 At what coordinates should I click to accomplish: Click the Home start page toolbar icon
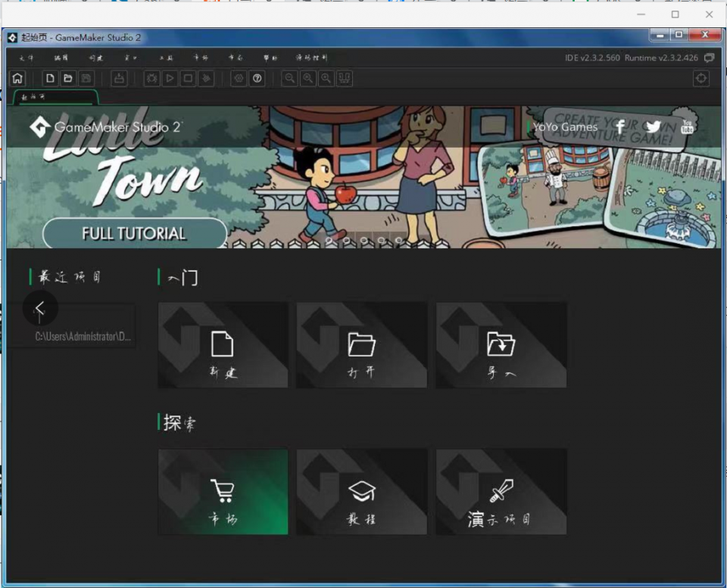point(17,78)
